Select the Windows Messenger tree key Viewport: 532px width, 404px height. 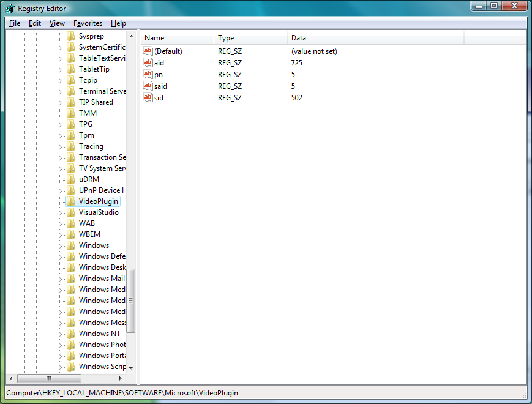[102, 323]
